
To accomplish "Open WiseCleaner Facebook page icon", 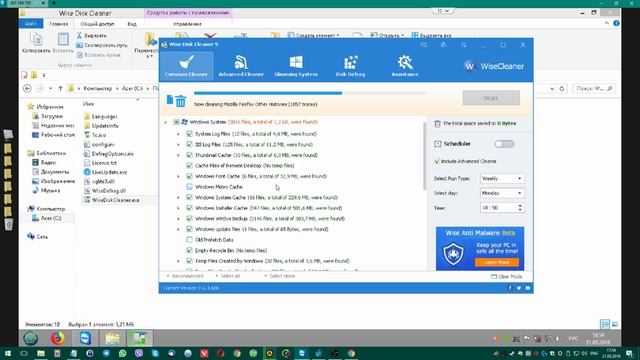I will (x=510, y=288).
